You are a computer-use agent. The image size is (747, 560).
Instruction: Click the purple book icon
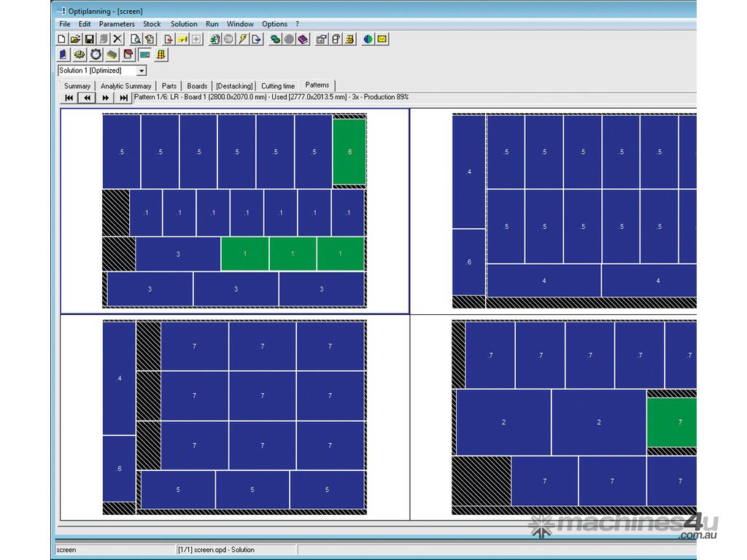(x=303, y=39)
